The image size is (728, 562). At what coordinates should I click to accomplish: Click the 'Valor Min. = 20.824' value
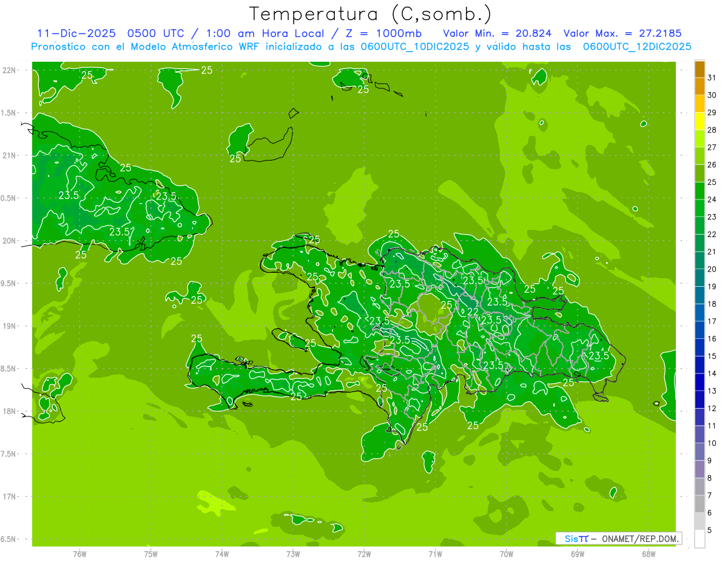[x=497, y=33]
